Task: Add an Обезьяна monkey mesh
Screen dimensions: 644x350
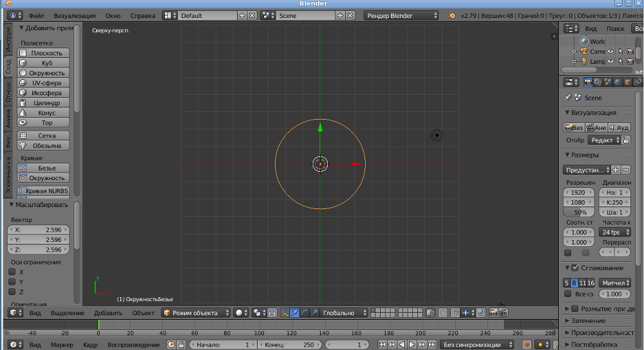Action: click(43, 145)
